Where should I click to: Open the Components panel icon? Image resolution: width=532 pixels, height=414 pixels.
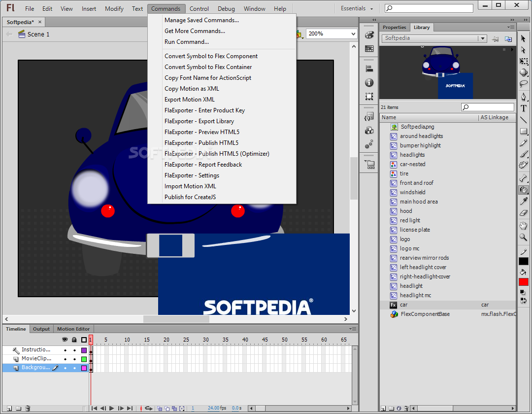coord(369,131)
